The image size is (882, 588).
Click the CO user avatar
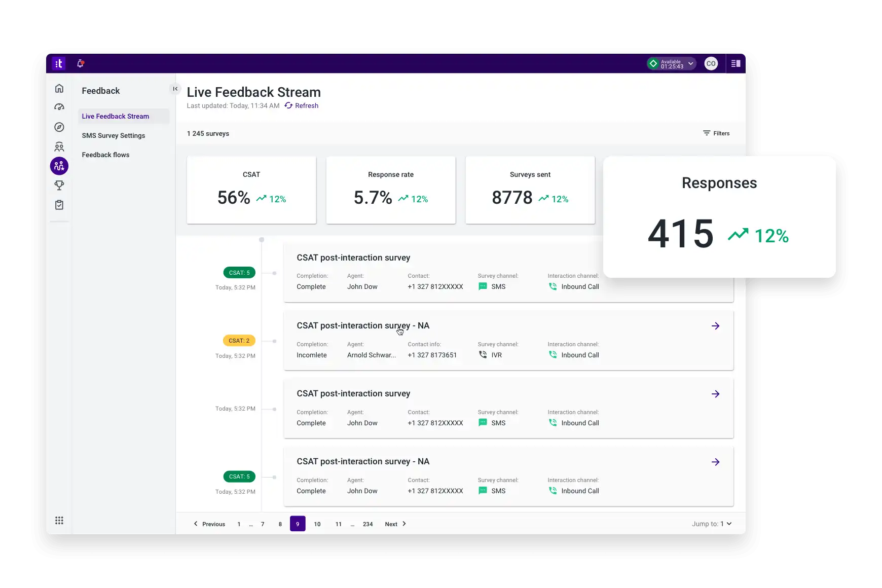click(x=711, y=63)
